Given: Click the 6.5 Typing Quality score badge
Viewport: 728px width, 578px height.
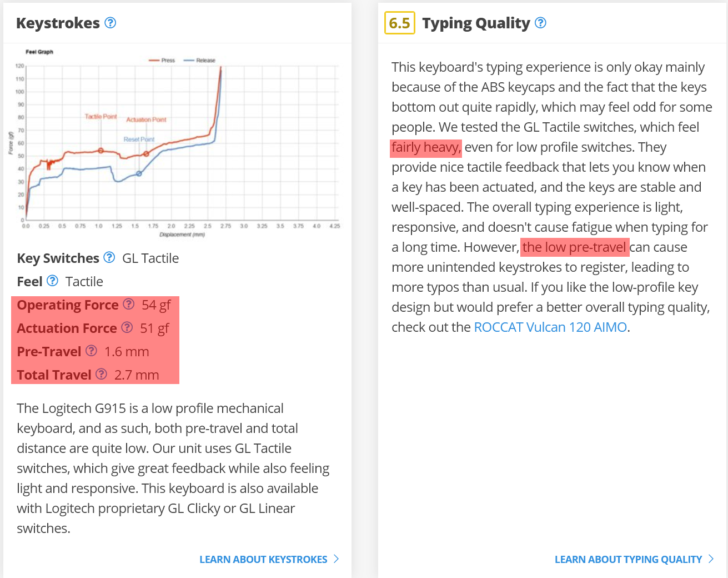Looking at the screenshot, I should (x=399, y=23).
